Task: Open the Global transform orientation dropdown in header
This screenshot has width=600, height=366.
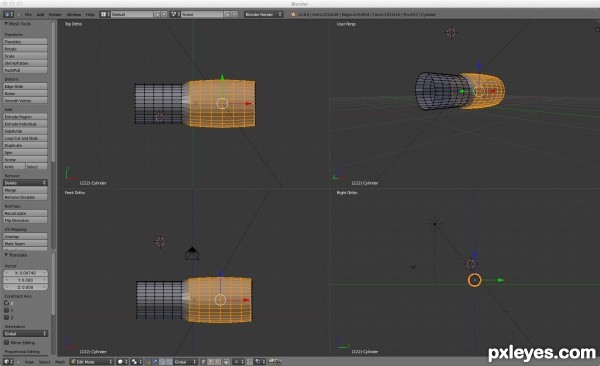Action: pos(185,361)
